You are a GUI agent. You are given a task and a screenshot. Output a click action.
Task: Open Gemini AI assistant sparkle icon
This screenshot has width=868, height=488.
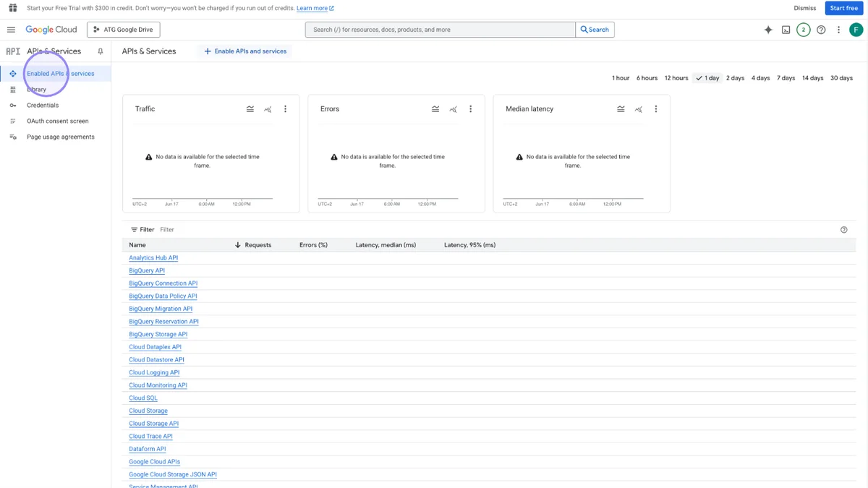click(x=768, y=30)
